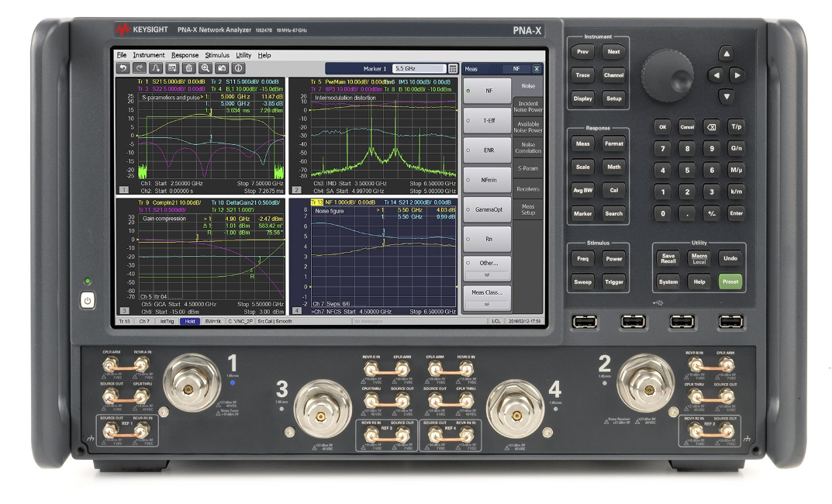Tap the front-panel left arrow key

(716, 75)
